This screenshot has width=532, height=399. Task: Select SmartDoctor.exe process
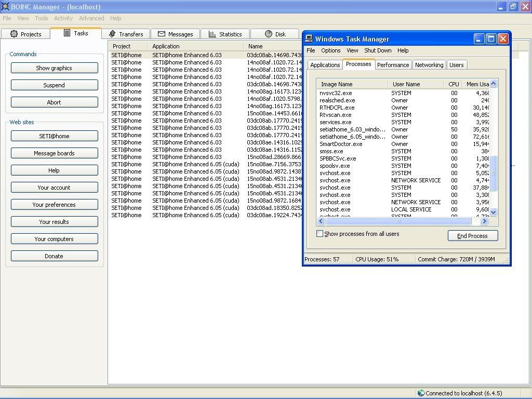[403, 144]
